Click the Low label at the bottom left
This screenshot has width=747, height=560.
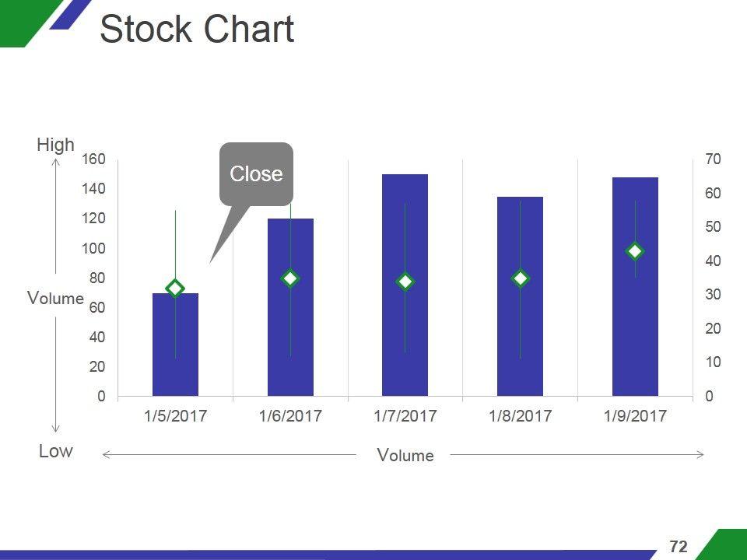(56, 451)
